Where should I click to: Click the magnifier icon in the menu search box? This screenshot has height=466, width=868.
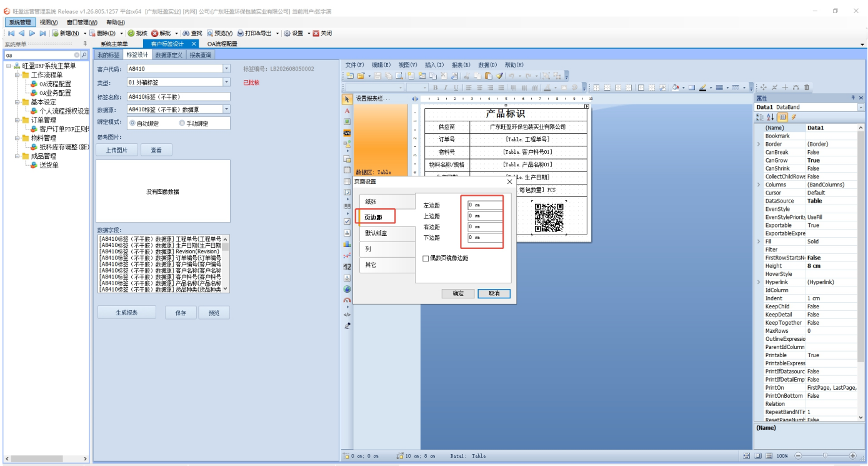point(84,55)
